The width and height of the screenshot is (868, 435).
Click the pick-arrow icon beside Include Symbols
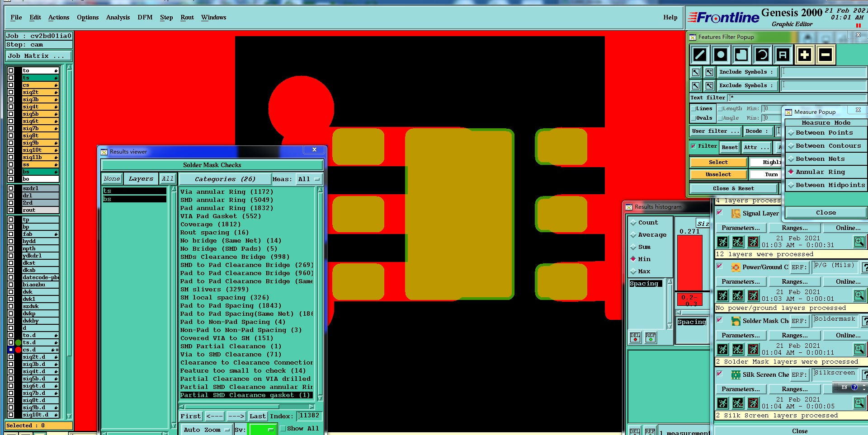pyautogui.click(x=696, y=72)
